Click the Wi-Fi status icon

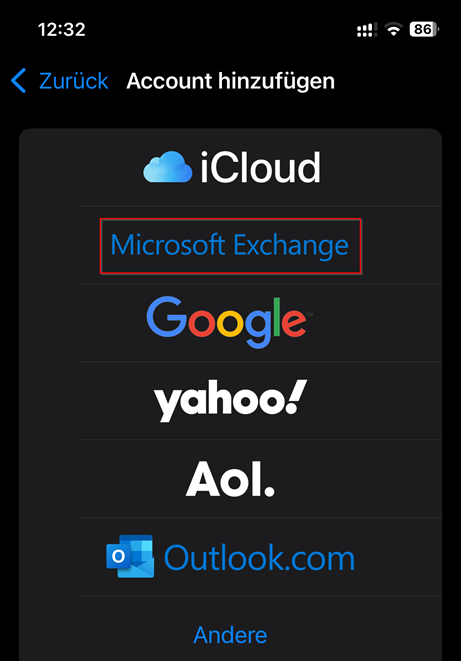point(394,30)
